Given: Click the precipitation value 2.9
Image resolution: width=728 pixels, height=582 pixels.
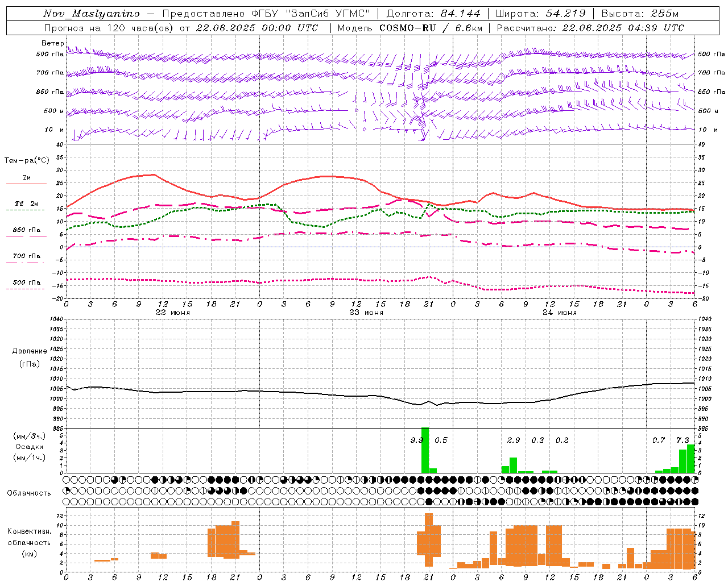Looking at the screenshot, I should click(x=514, y=440).
